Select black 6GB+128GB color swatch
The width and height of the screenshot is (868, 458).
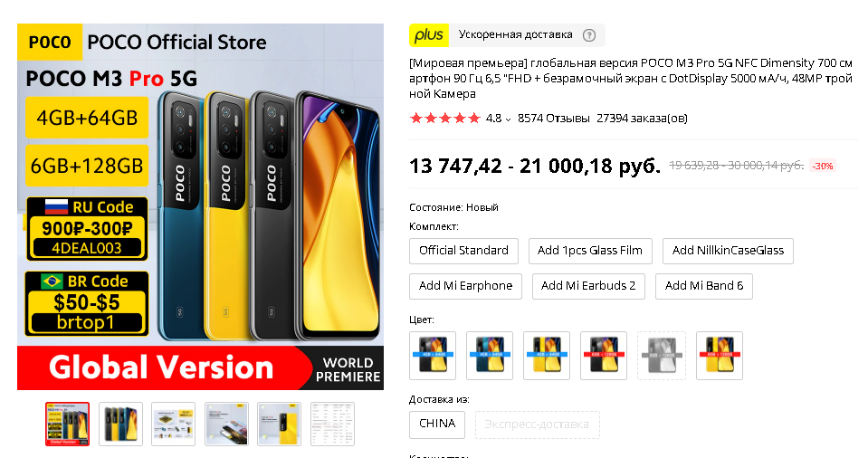click(604, 356)
